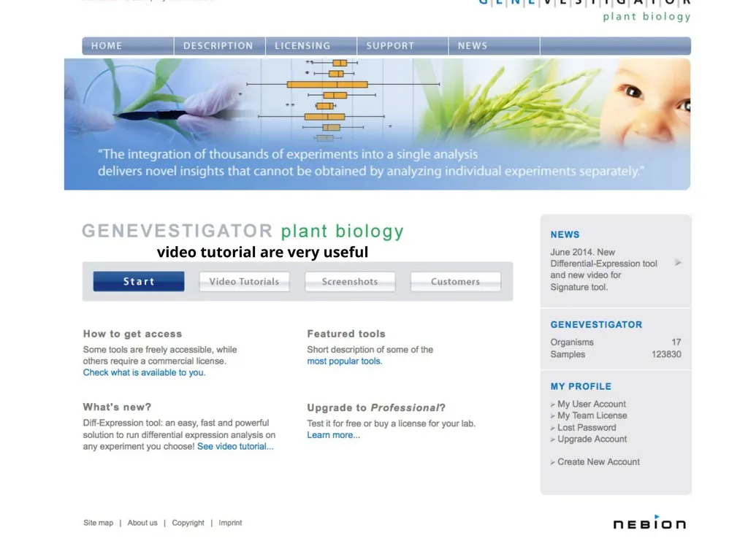Image resolution: width=748 pixels, height=560 pixels.
Task: Follow the 'Learn more...' link
Action: [333, 435]
